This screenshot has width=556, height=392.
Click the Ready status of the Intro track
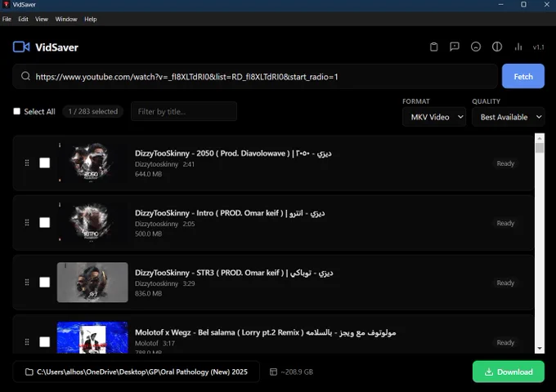pyautogui.click(x=505, y=223)
